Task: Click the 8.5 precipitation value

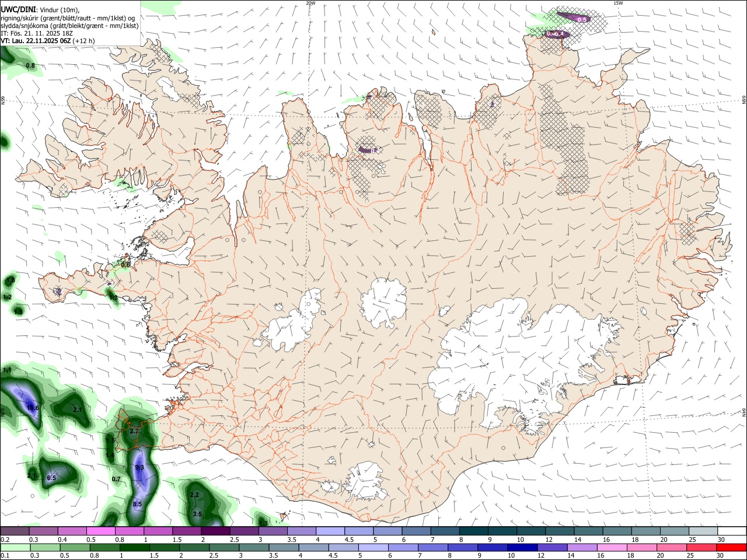Action: (x=138, y=505)
